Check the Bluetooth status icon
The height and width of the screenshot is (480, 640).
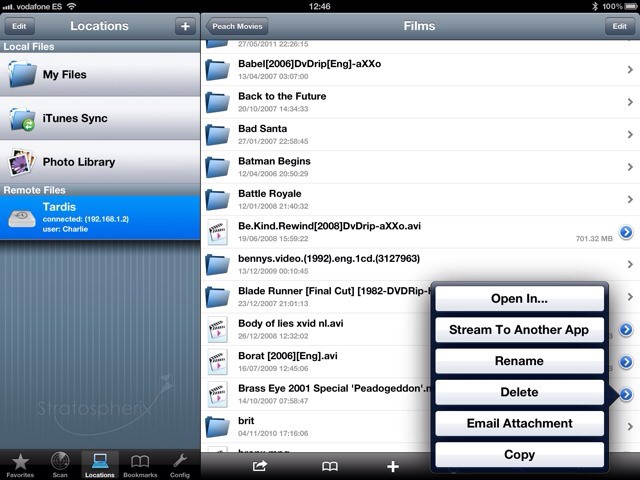point(595,6)
